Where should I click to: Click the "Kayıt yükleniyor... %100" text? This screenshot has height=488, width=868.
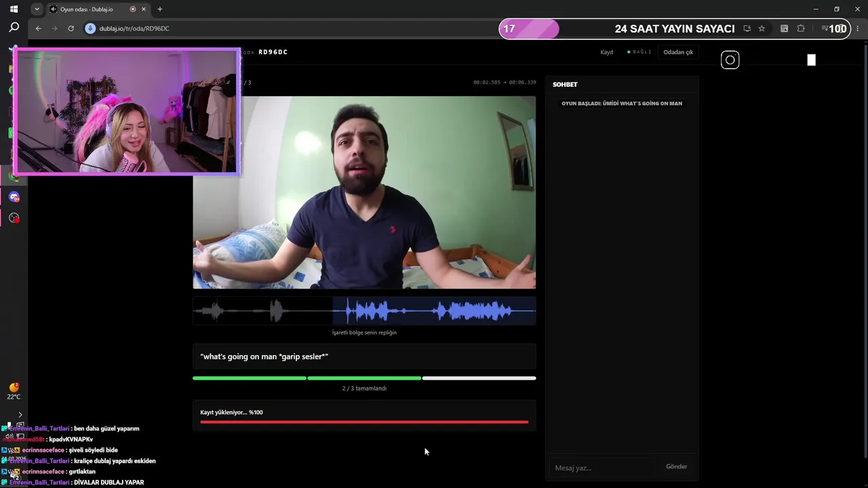pos(231,412)
